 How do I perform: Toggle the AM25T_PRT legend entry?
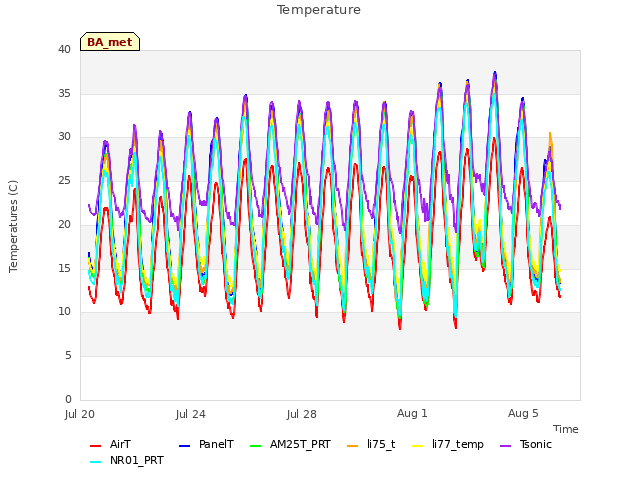pos(290,444)
